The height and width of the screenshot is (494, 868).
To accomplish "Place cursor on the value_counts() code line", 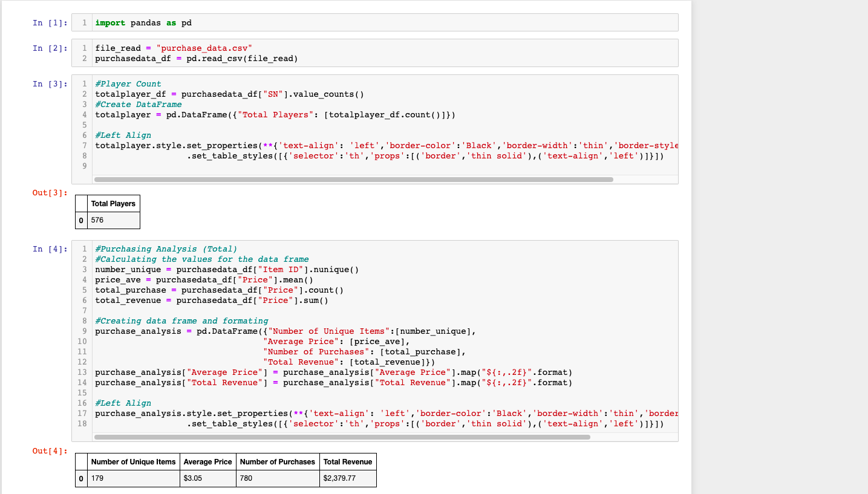I will tap(229, 94).
